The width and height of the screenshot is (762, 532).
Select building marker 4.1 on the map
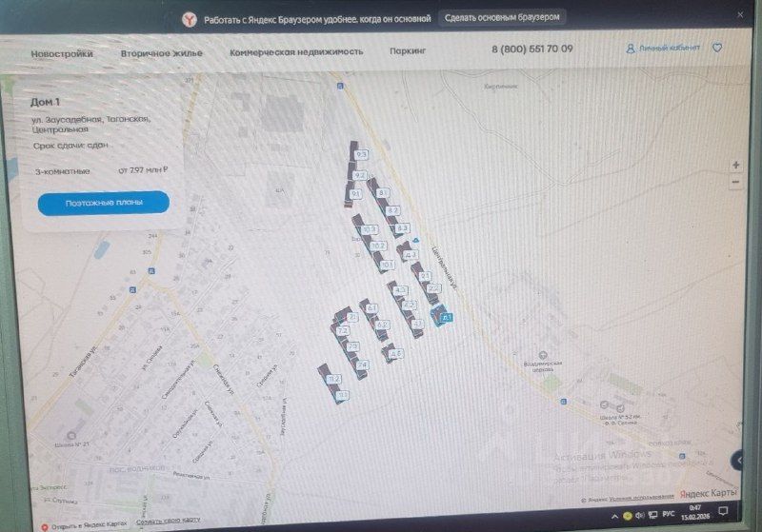tap(417, 323)
